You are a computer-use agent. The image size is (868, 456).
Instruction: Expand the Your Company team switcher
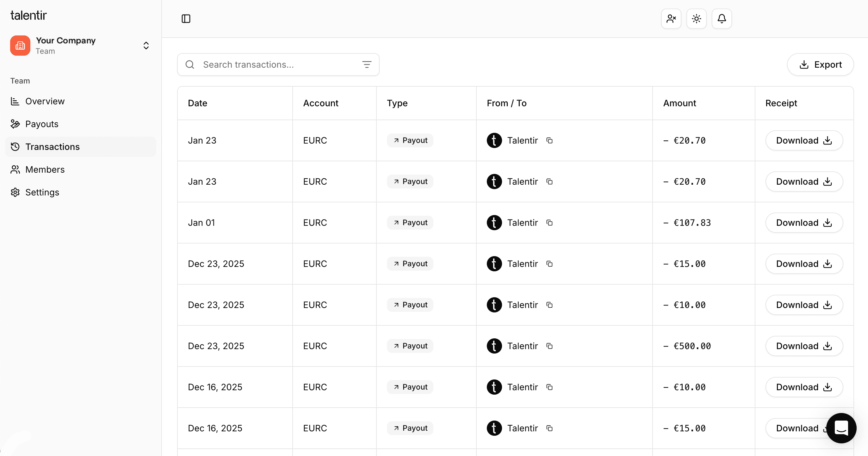point(146,46)
